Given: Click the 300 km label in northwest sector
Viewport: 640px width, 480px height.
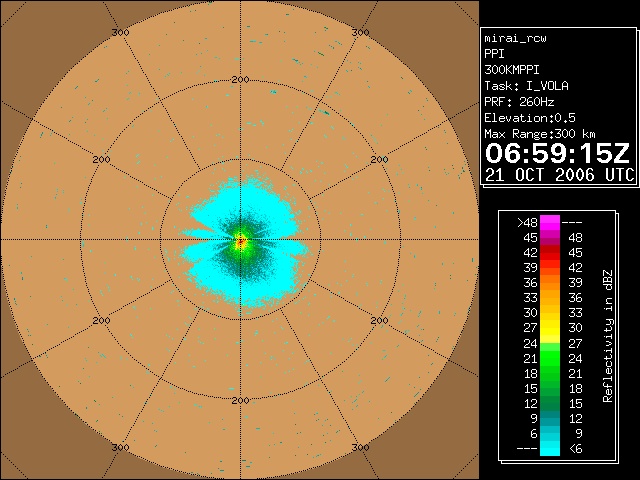Looking at the screenshot, I should pyautogui.click(x=120, y=32).
